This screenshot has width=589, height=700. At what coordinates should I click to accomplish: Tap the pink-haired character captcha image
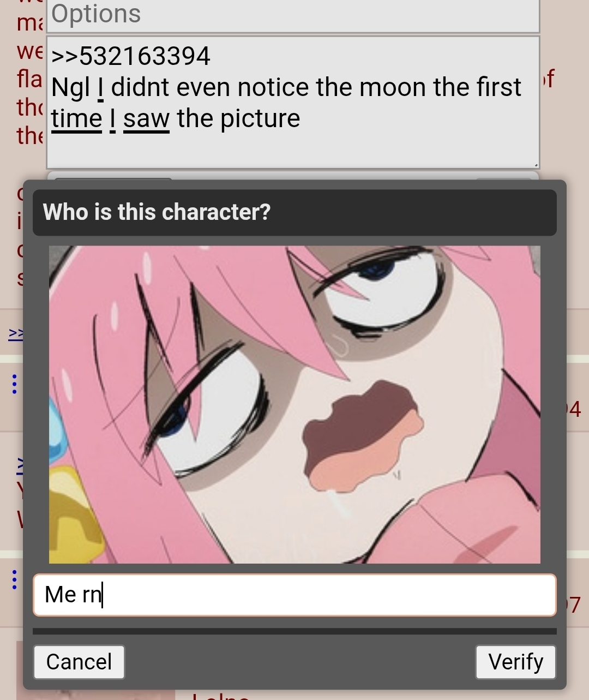tap(294, 404)
